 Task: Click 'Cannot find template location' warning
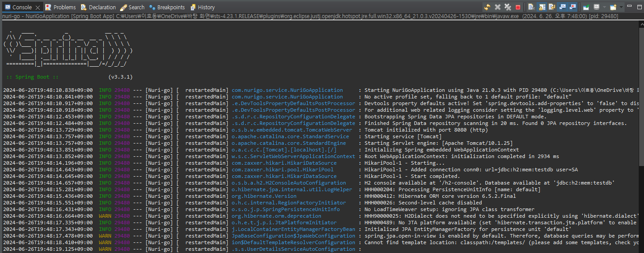(501, 242)
